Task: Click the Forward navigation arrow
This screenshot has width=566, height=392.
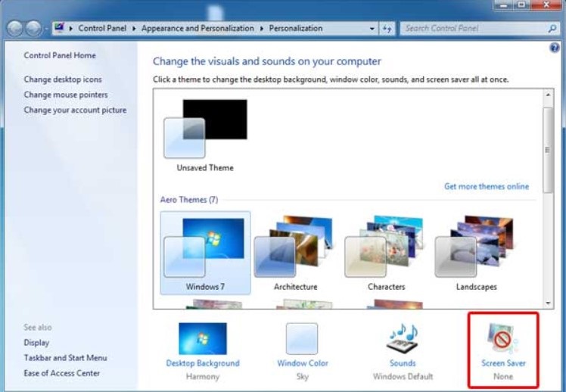Action: point(33,29)
